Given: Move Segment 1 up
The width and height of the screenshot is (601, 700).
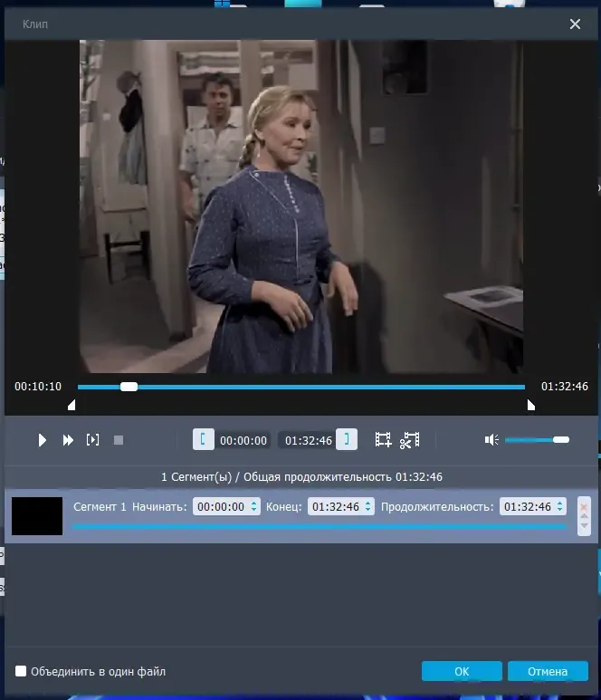Looking at the screenshot, I should [584, 516].
